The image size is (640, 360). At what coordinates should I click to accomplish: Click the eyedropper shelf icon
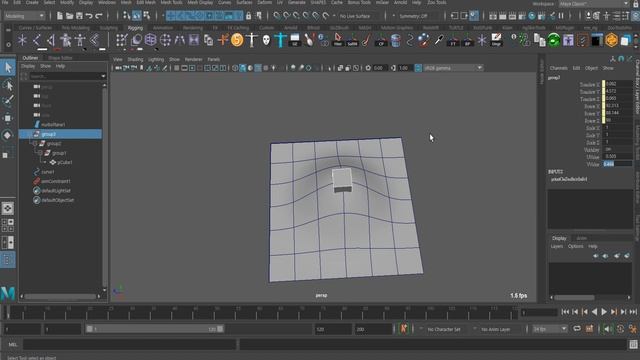439,40
